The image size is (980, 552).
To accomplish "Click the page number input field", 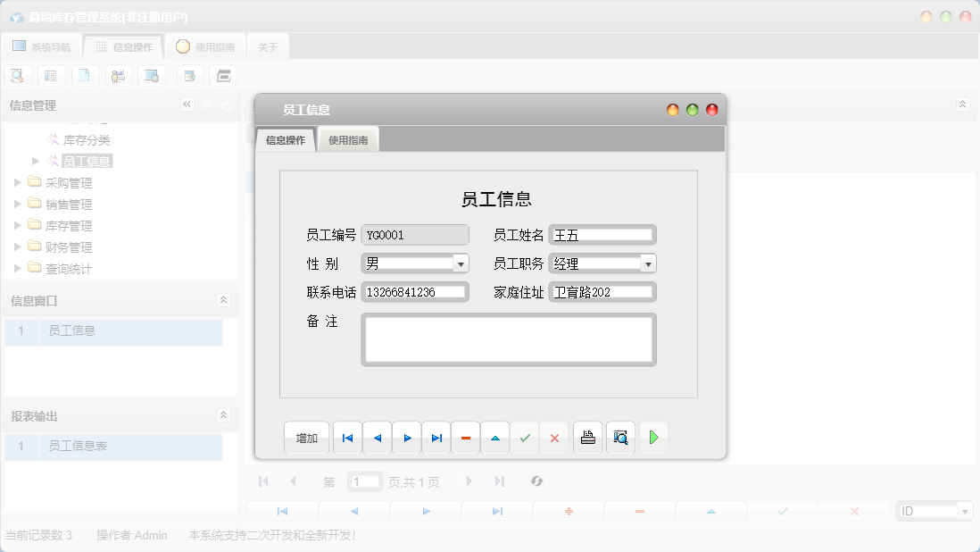I will 364,481.
